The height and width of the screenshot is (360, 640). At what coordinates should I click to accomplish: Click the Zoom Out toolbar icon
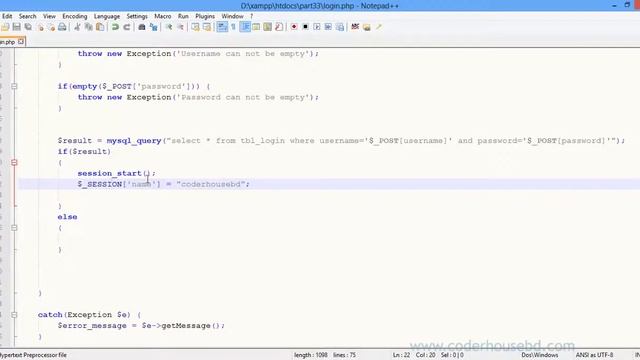coord(180,27)
